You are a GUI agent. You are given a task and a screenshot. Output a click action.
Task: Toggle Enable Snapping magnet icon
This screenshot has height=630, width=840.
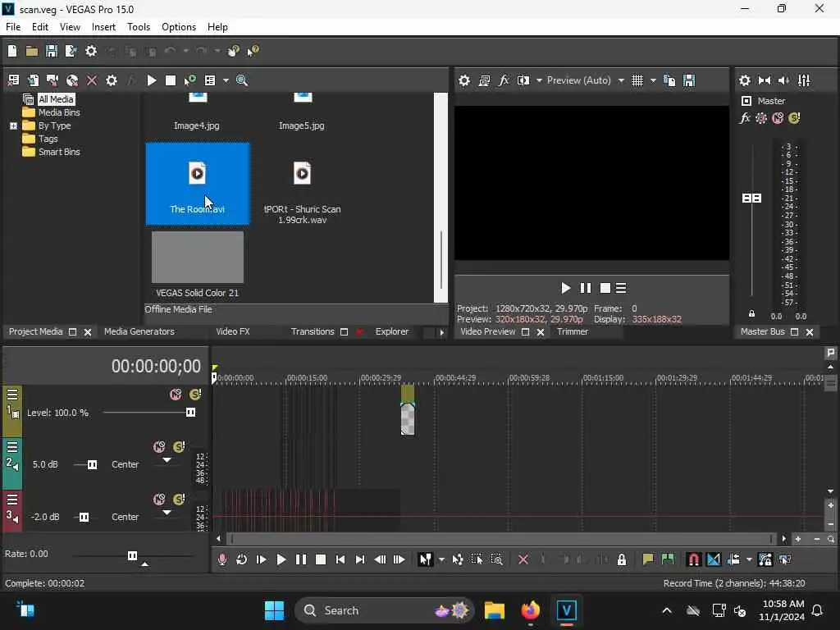tap(693, 559)
